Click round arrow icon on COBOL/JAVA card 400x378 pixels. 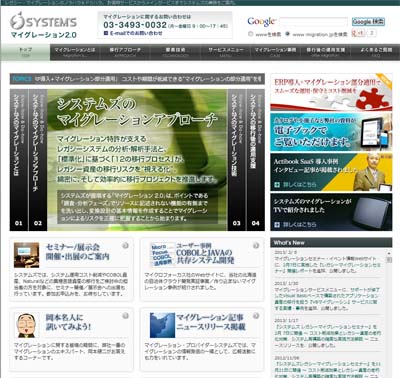click(x=256, y=245)
